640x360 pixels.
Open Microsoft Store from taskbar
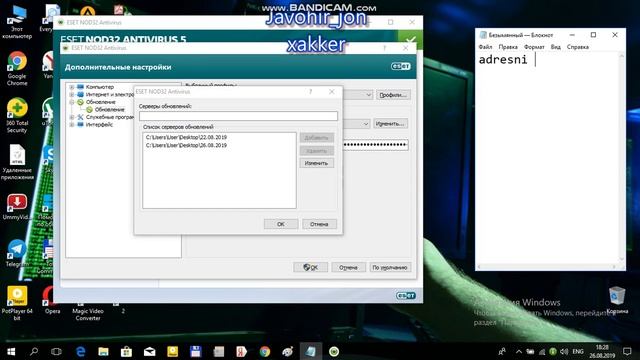126,351
